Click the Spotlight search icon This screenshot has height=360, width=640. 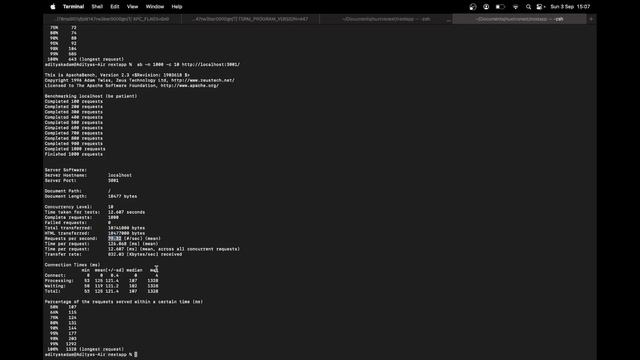(x=528, y=7)
